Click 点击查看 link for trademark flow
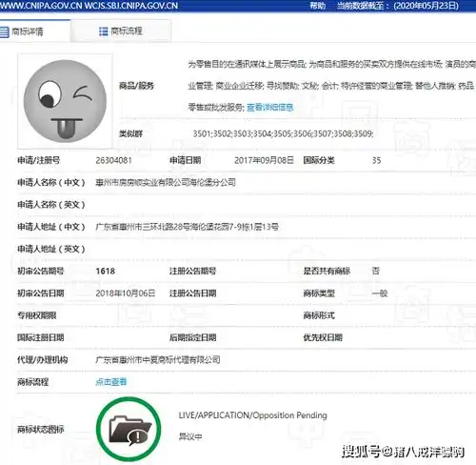 point(111,382)
